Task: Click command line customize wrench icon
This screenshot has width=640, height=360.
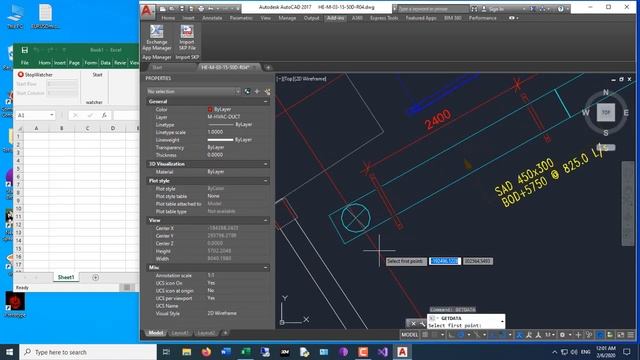Action: click(x=422, y=324)
